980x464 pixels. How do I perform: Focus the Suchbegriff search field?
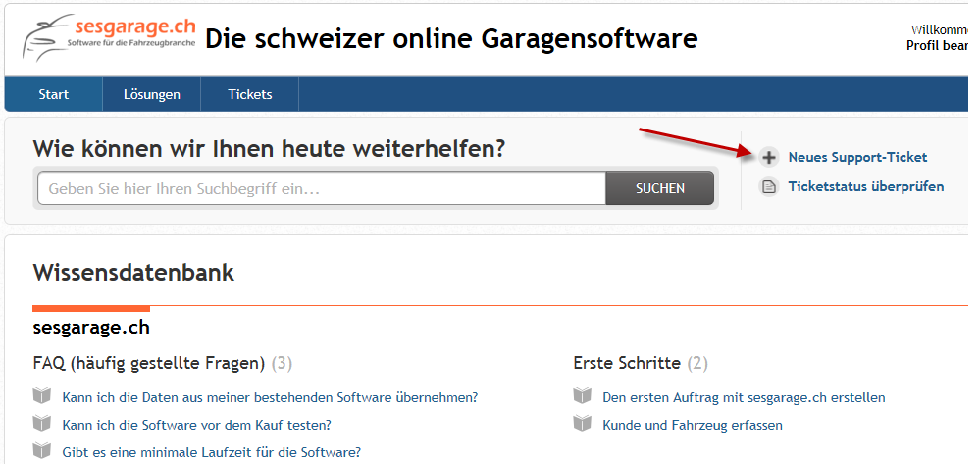(x=322, y=188)
